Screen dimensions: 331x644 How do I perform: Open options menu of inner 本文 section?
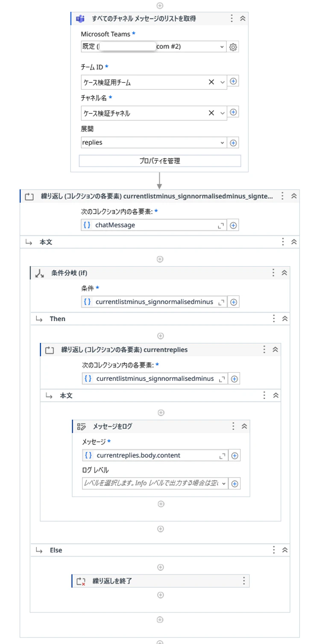tap(264, 395)
